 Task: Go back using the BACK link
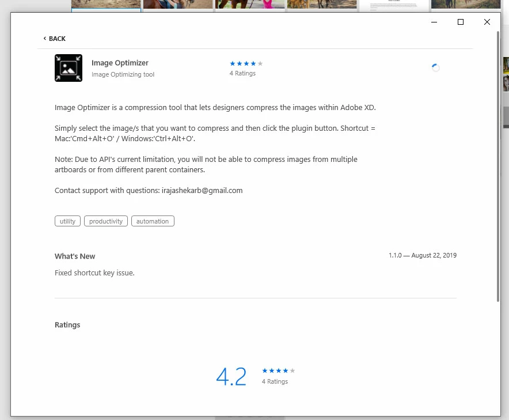pos(54,39)
